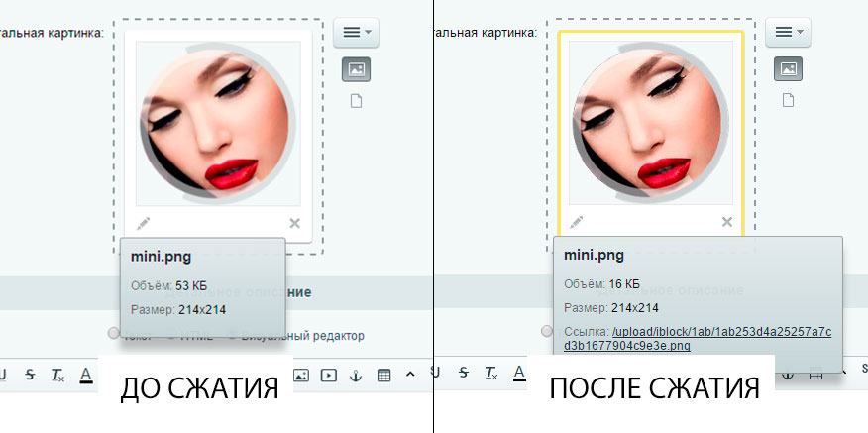Click the mini.png title in before-compression tooltip
The width and height of the screenshot is (868, 433).
(x=161, y=257)
